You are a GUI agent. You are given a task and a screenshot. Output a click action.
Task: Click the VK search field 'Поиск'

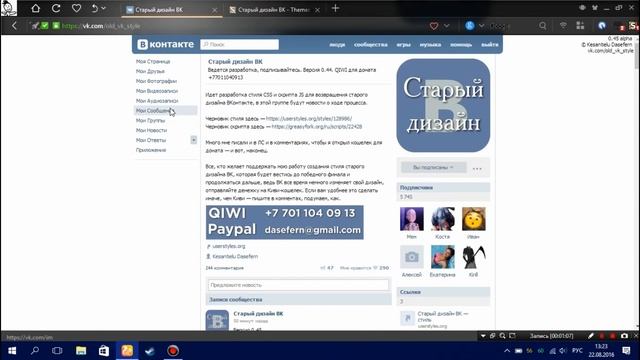(240, 44)
